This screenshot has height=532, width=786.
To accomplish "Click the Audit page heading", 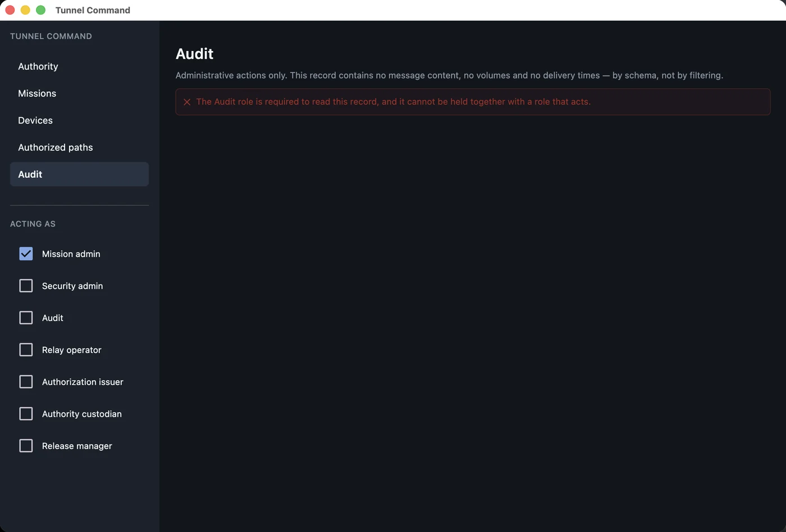I will pos(194,54).
